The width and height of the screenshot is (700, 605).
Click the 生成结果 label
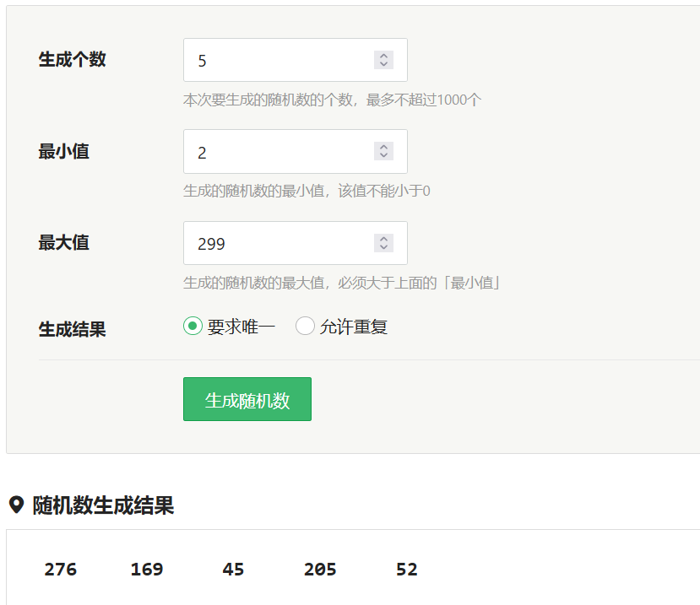pos(73,329)
